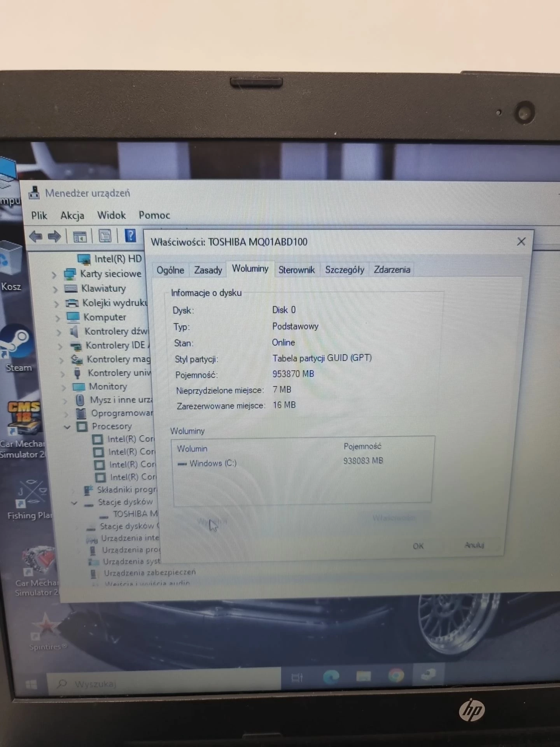560x747 pixels.
Task: Select the Oprogramowanie tree item
Action: click(x=122, y=413)
